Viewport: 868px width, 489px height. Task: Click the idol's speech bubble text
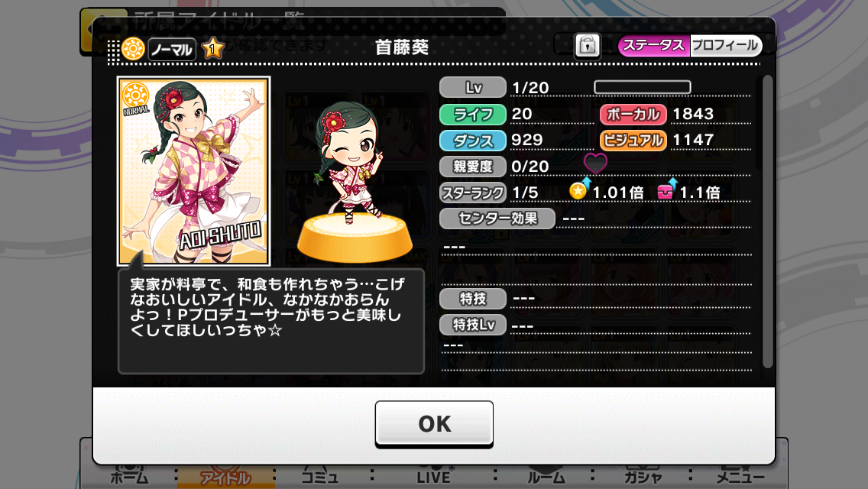268,307
